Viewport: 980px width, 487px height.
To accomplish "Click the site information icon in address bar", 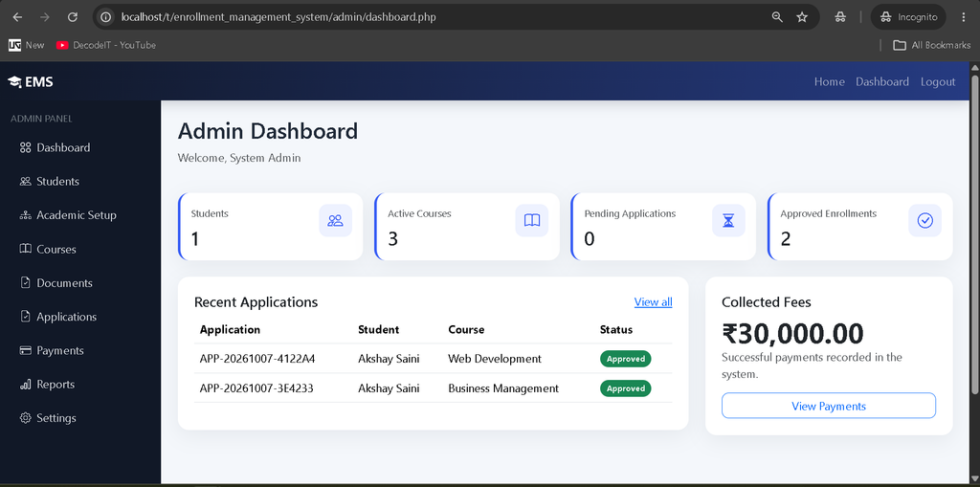I will point(106,17).
